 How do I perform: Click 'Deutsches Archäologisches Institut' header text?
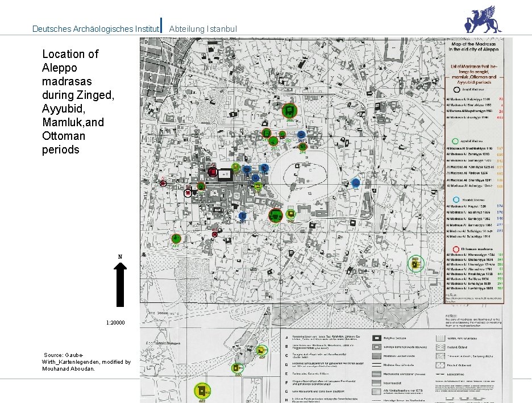tap(95, 29)
